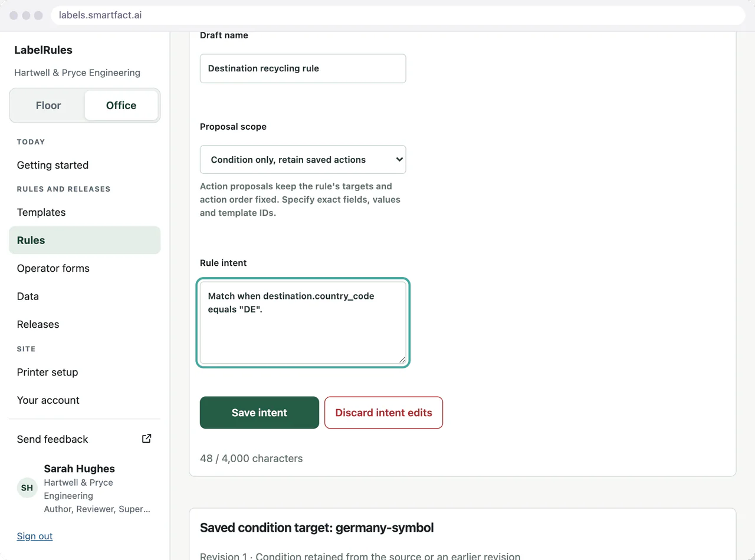
Task: Open the Proposal scope dropdown
Action: [x=303, y=160]
